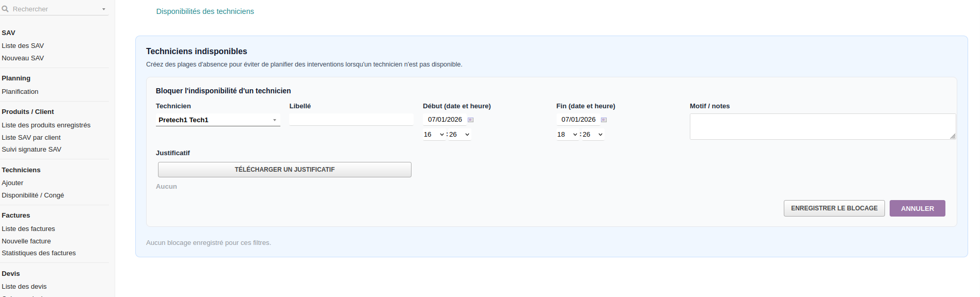The height and width of the screenshot is (297, 980).
Task: Choose the end hour dropdown
Action: coord(567,135)
